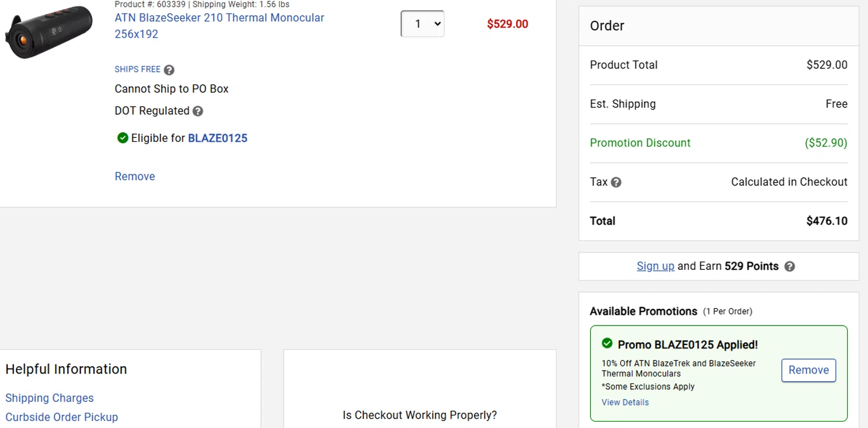This screenshot has width=868, height=428.
Task: Click the $529.00 item price
Action: coord(507,24)
